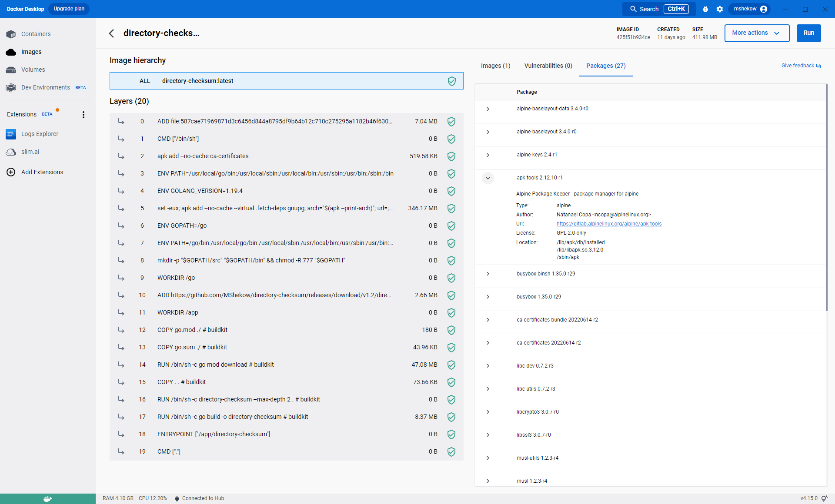Click the shield icon for layer 19
Screen dimensions: 835x504
point(451,451)
